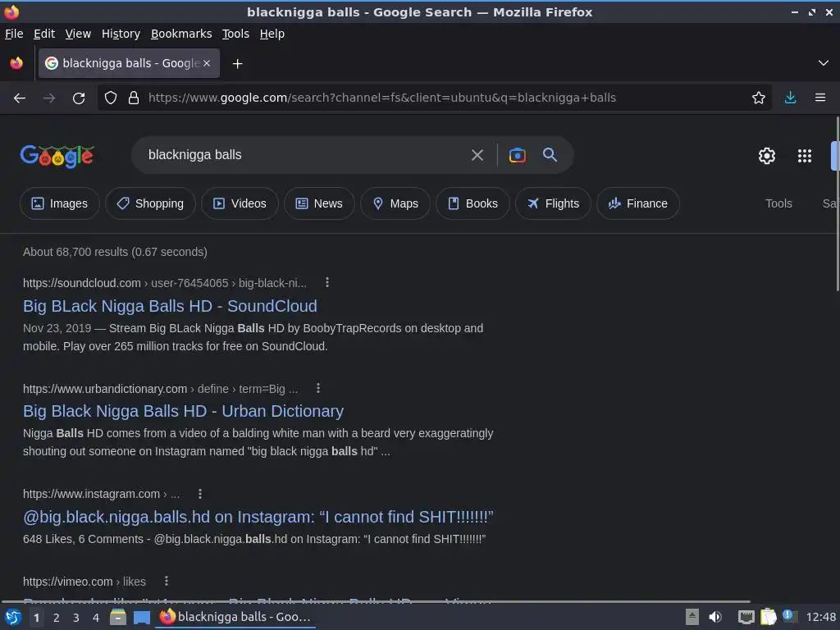
Task: Open the taskbar clock showing 12:48
Action: [x=820, y=617]
